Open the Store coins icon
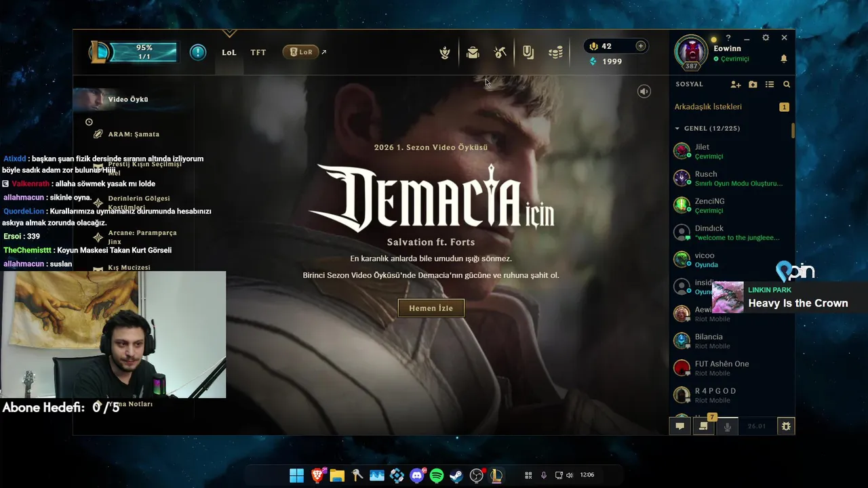The height and width of the screenshot is (488, 868). coord(556,52)
